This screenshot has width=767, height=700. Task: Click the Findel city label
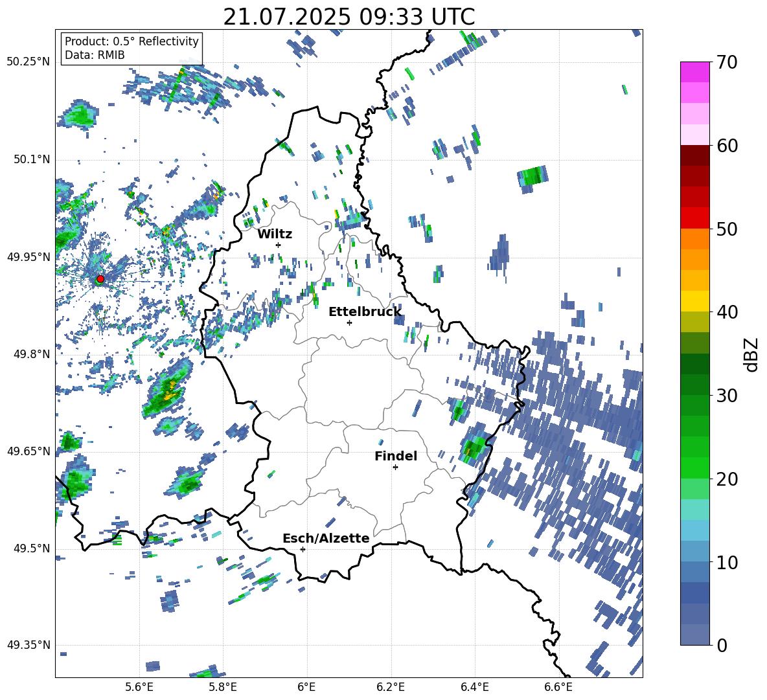pyautogui.click(x=396, y=456)
